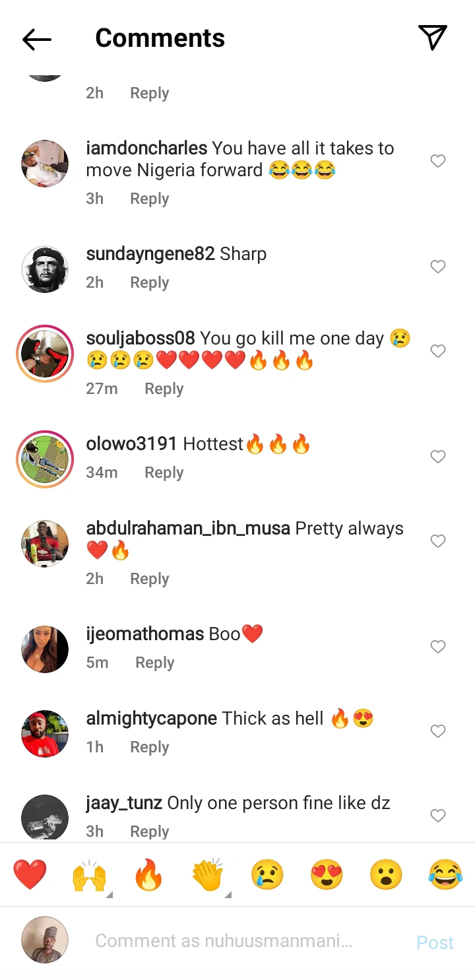The image size is (475, 980).
Task: Like almightycapone's comment
Action: click(x=437, y=731)
